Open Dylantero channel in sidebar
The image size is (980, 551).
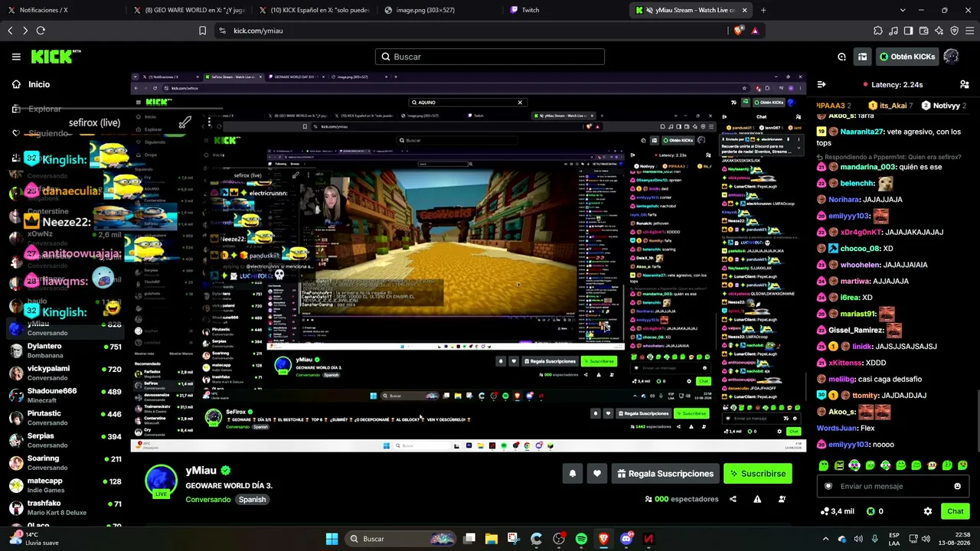pyautogui.click(x=66, y=350)
